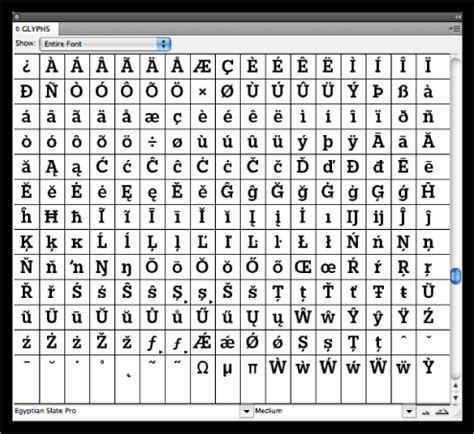
Task: Select the division sign ÷ glyph
Action: coord(152,142)
